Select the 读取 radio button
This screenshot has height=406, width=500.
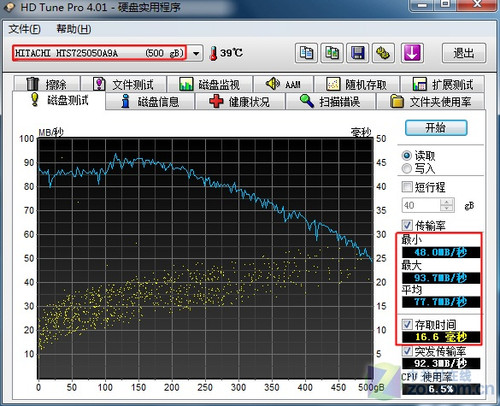pyautogui.click(x=407, y=155)
